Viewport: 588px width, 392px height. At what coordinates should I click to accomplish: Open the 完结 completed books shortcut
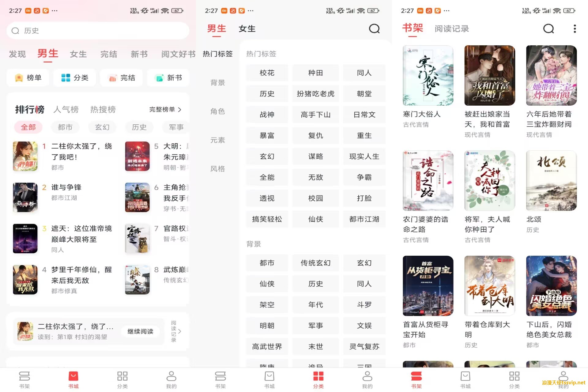click(122, 78)
